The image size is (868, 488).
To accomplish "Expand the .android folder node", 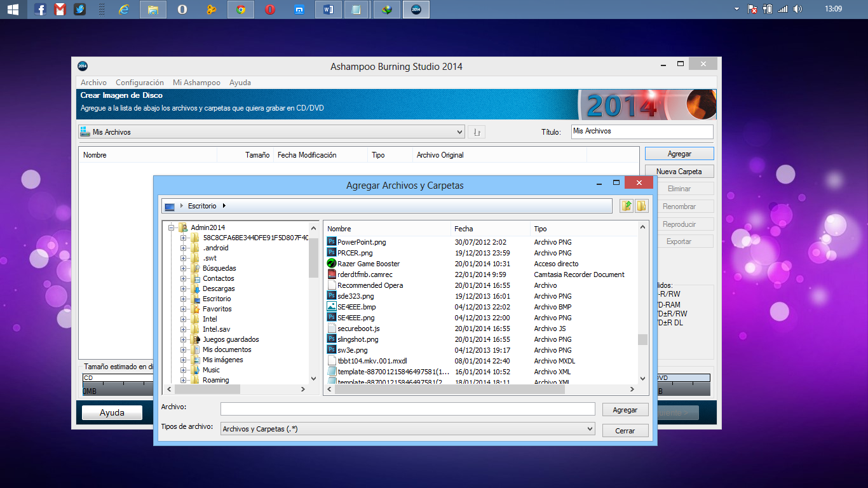I will (183, 248).
